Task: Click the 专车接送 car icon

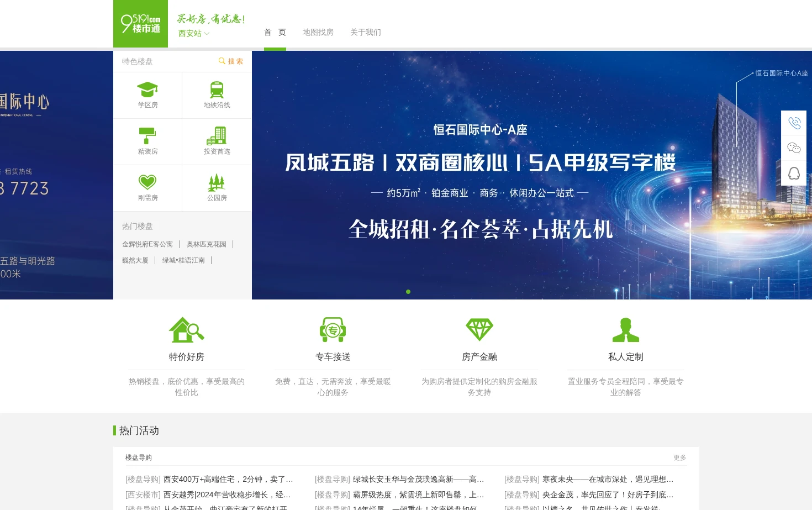Action: (333, 330)
